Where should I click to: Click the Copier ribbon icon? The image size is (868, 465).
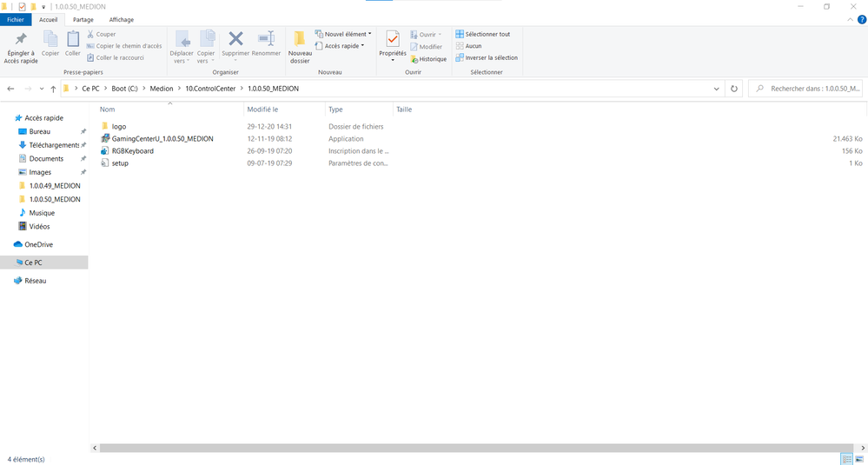(50, 39)
